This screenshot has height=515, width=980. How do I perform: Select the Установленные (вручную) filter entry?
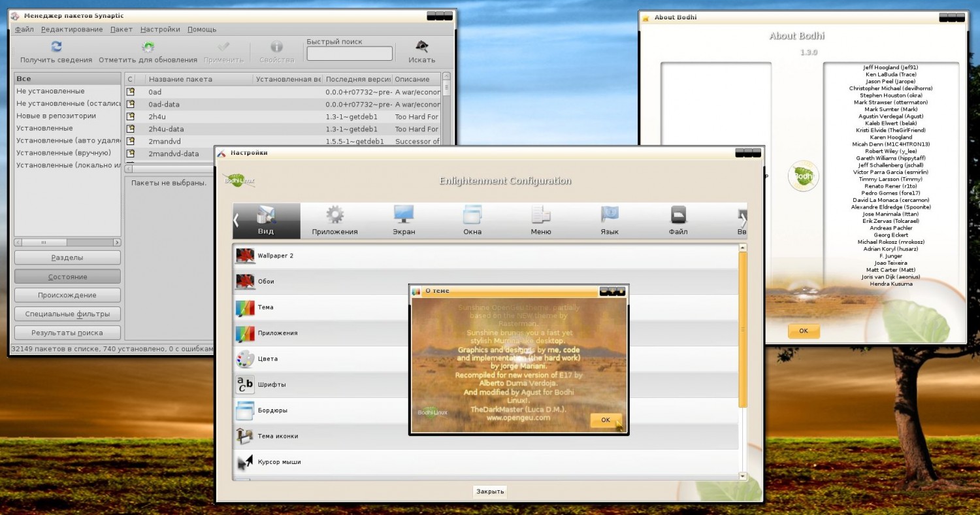(x=67, y=153)
